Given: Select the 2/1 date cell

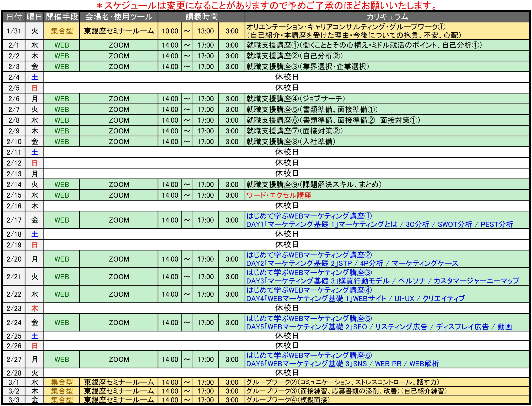Looking at the screenshot, I should click(x=14, y=45).
